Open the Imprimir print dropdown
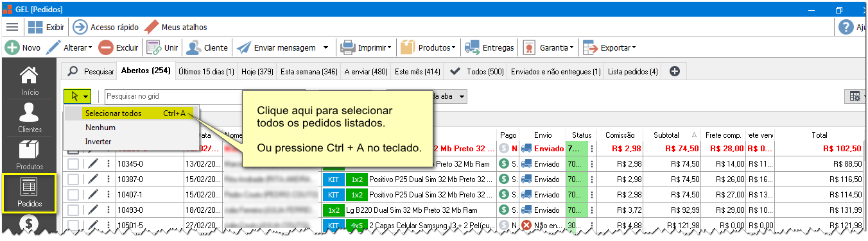The image size is (868, 241). (365, 47)
